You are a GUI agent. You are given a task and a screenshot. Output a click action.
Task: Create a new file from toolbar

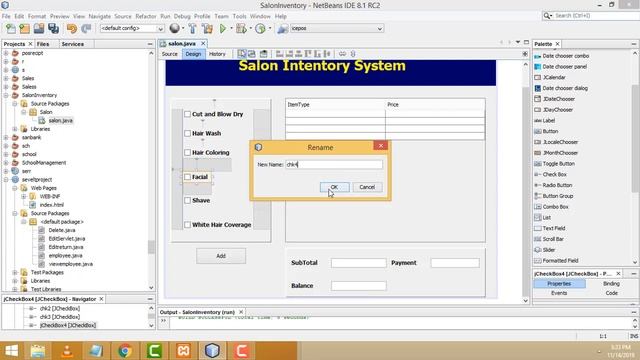point(11,29)
